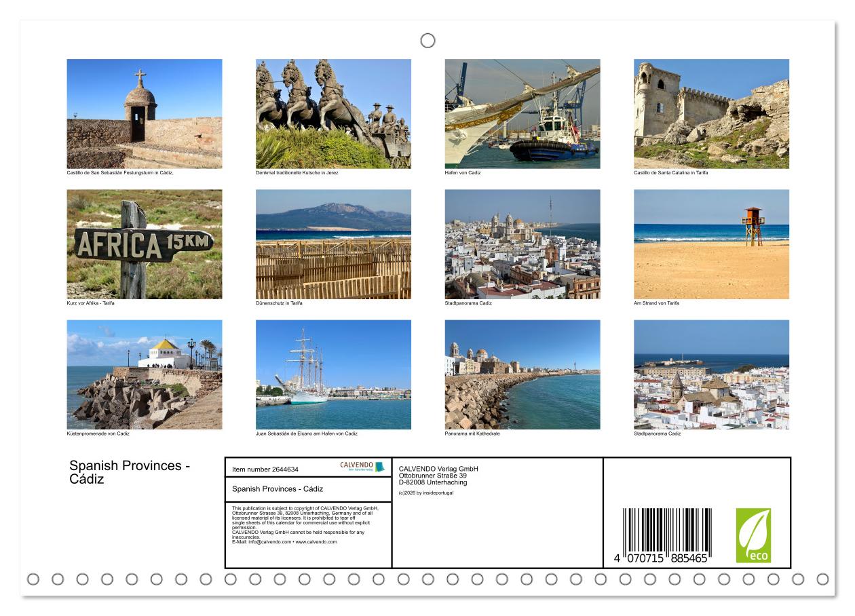The image size is (855, 616).
Task: Click caption 'Juan Sebastián de Elcano am Hafen von Cadiz'
Action: click(x=307, y=434)
